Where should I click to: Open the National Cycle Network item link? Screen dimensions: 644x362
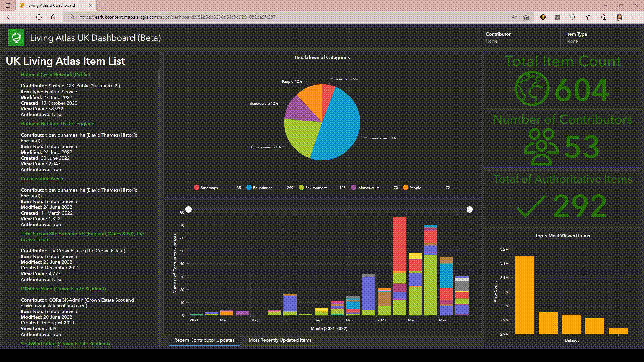[55, 74]
